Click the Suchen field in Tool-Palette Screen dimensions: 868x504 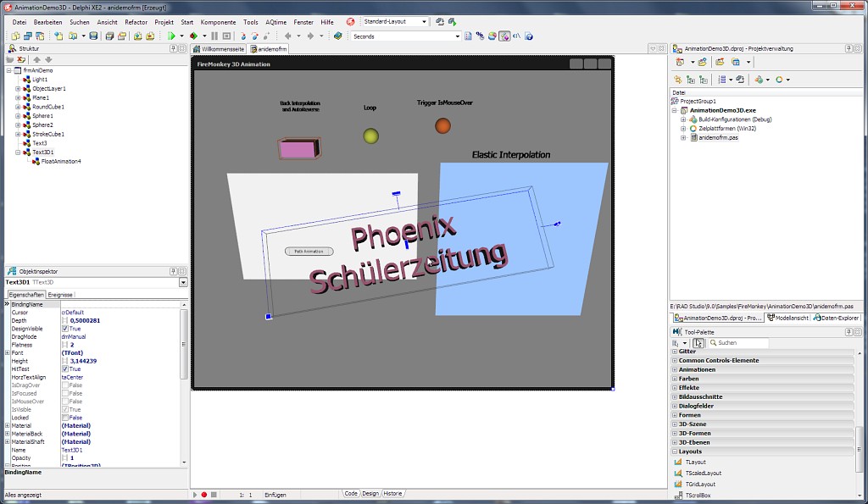click(x=737, y=343)
